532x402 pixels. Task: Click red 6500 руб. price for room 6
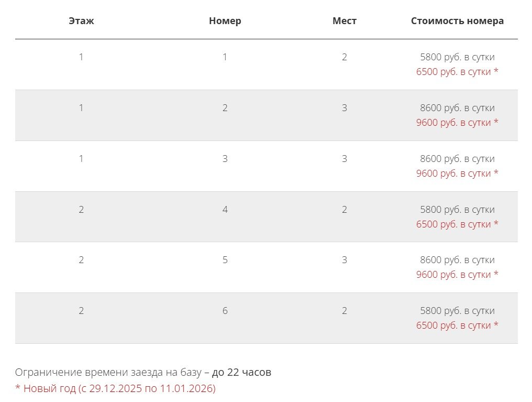(457, 325)
